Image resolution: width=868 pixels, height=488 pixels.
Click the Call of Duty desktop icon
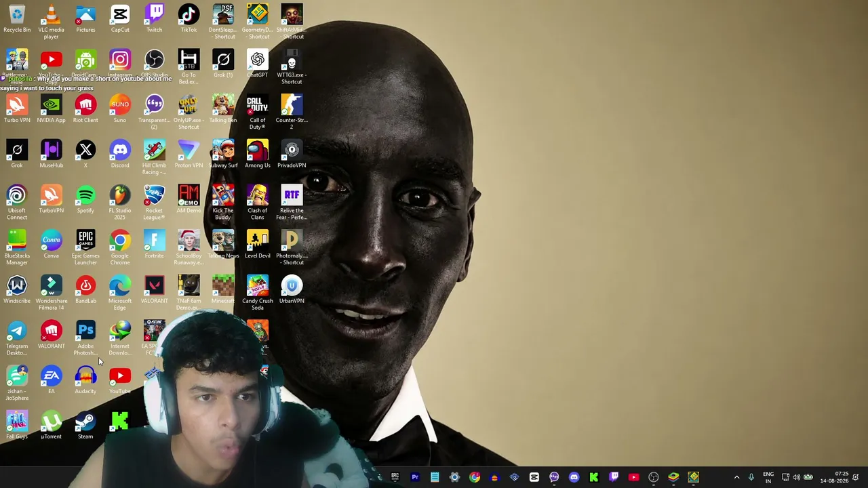click(x=258, y=112)
